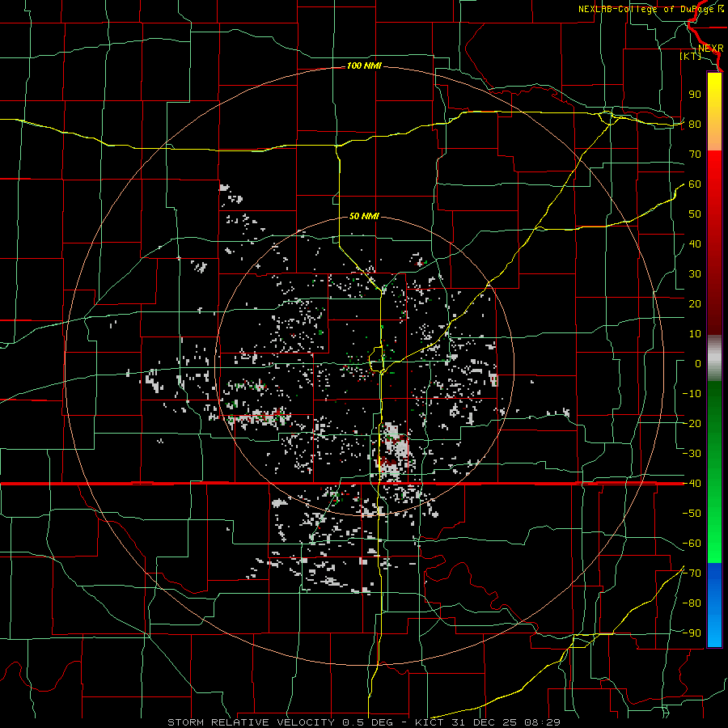Click the -80 knot scale label
The width and height of the screenshot is (728, 728).
(x=692, y=603)
